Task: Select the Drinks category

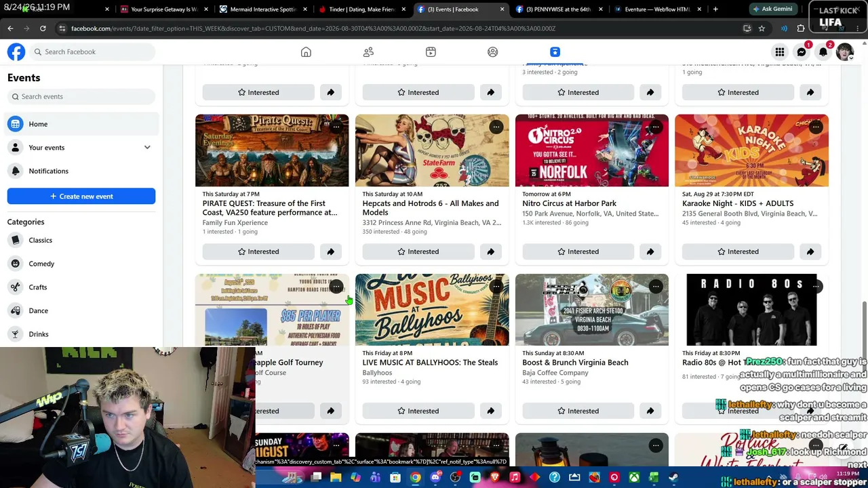Action: tap(81, 334)
